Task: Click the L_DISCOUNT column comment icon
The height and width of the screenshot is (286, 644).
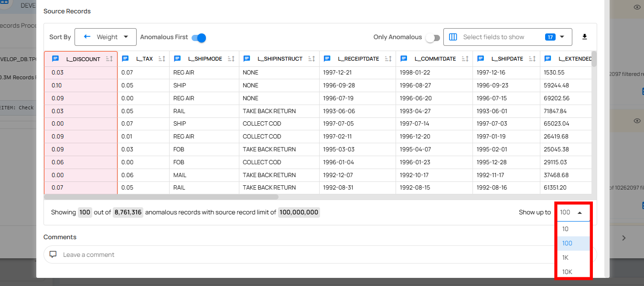Action: click(55, 59)
